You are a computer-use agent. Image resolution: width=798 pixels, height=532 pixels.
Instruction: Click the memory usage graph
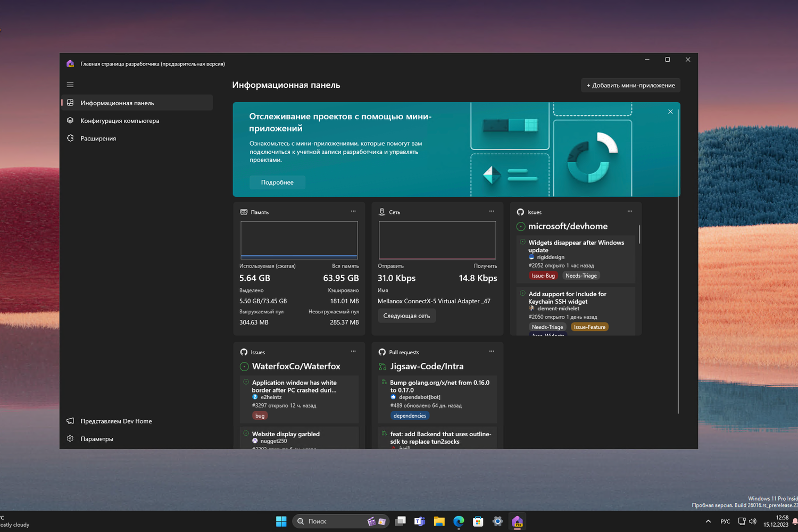tap(299, 240)
